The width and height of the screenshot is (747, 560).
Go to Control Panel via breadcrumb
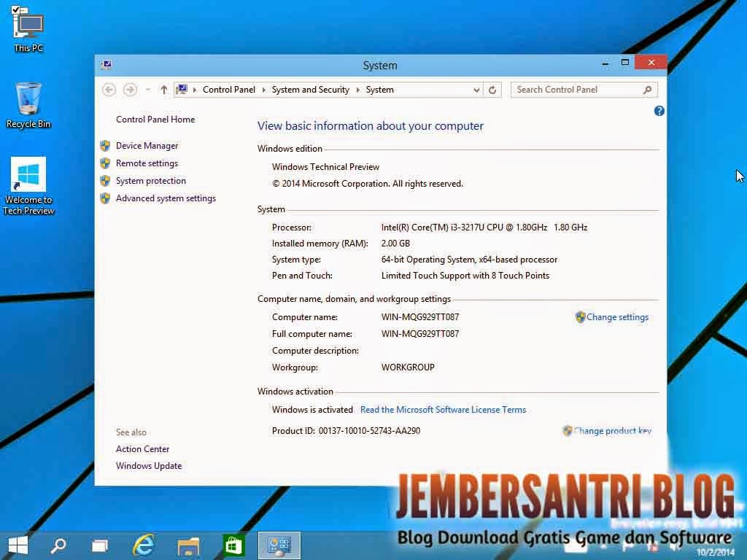point(229,89)
